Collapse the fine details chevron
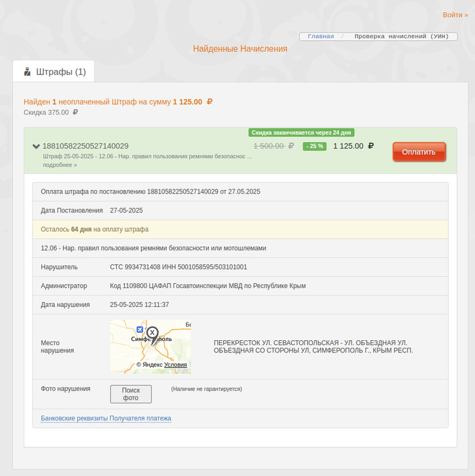 pyautogui.click(x=36, y=146)
